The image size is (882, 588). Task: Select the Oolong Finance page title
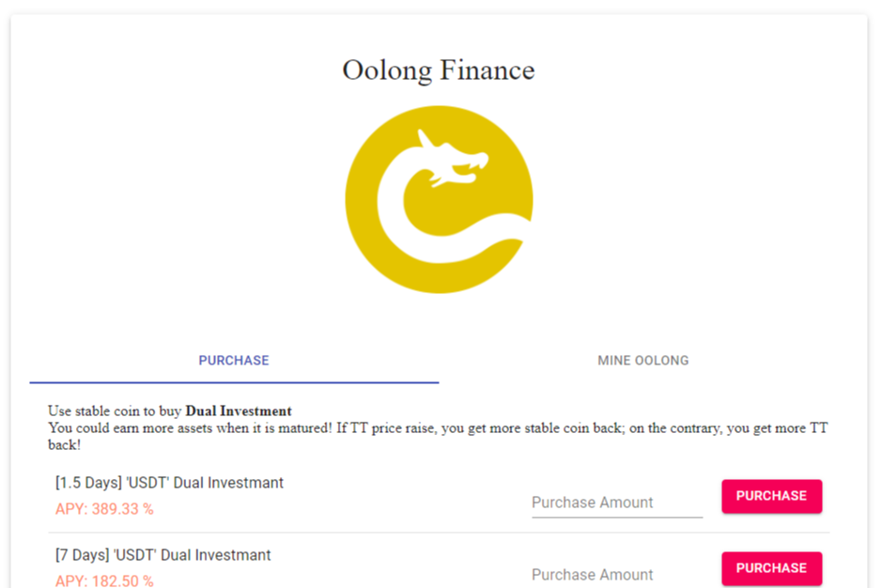coord(438,70)
